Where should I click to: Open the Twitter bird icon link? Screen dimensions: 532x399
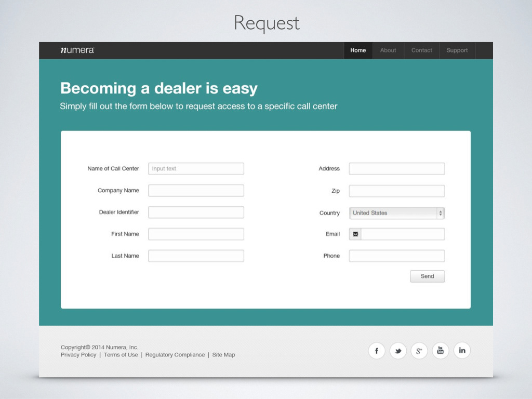point(398,351)
